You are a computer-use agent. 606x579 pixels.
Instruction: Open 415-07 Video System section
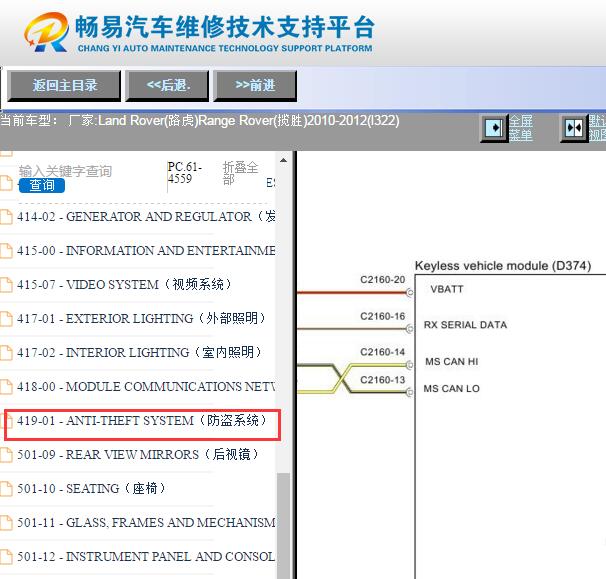(124, 284)
